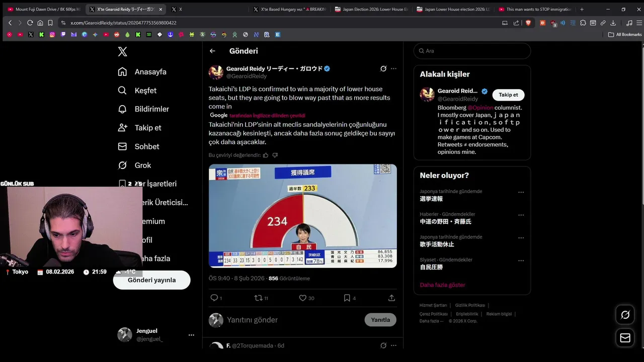The width and height of the screenshot is (644, 362).
Task: Open the Gizlilik Politikası footer link
Action: 470,305
